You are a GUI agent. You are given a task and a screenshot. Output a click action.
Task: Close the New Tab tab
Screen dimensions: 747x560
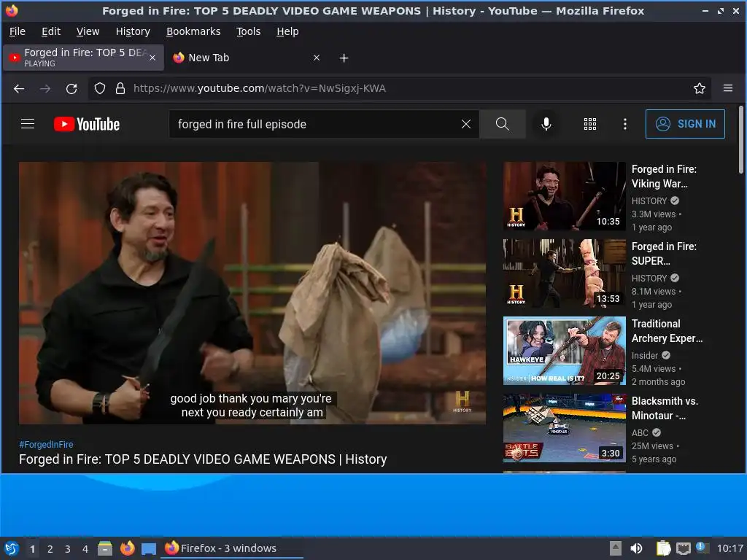tap(317, 58)
